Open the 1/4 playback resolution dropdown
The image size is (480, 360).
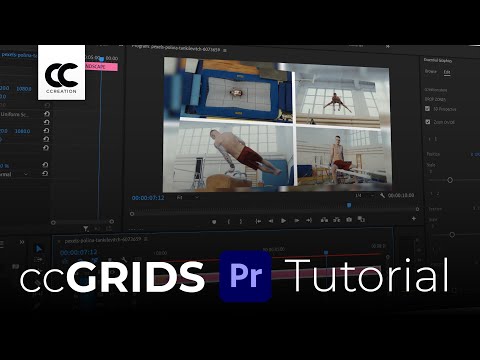pos(365,195)
